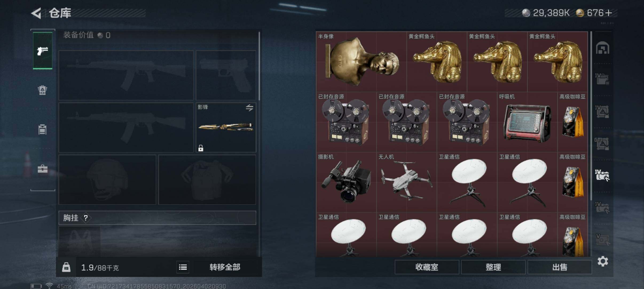
Task: Go back using the arrow beside 仓库
Action: click(x=37, y=13)
